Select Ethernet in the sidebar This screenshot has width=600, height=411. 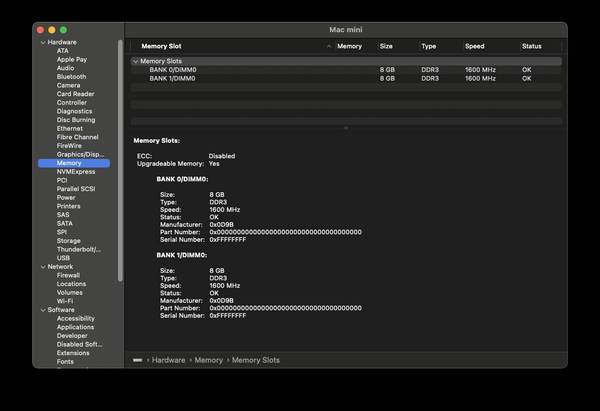point(70,129)
